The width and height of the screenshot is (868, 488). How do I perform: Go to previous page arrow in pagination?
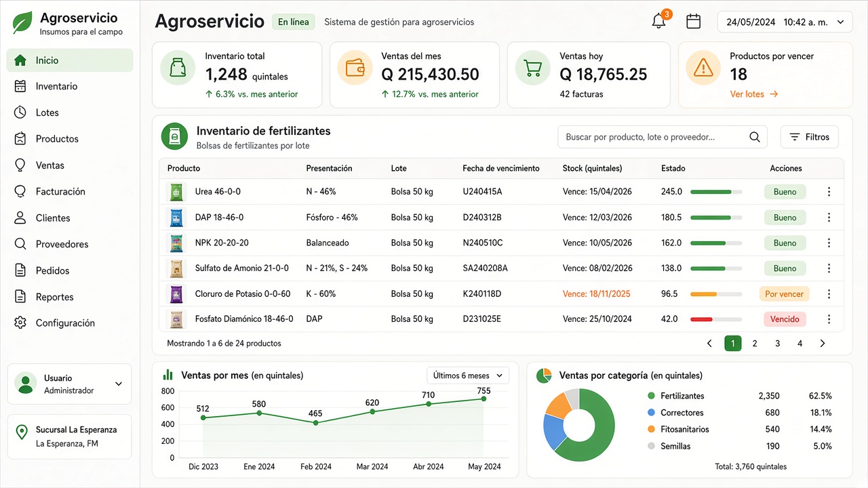[x=709, y=344]
